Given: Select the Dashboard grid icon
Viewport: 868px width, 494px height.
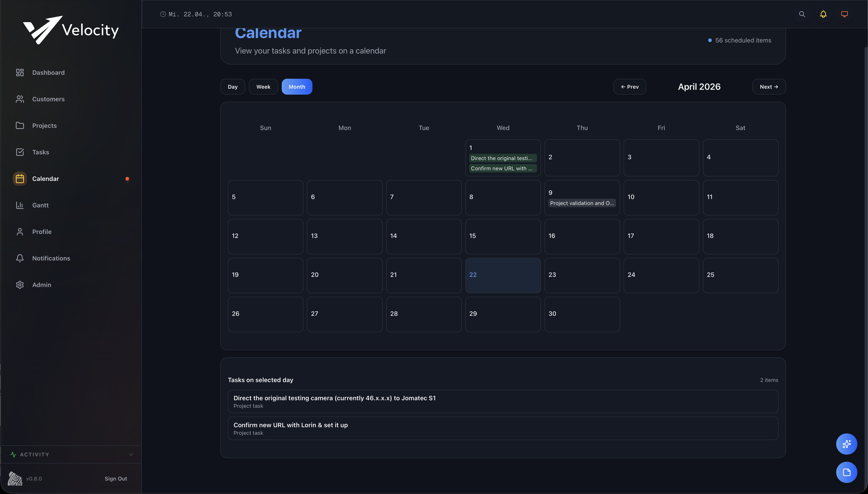Looking at the screenshot, I should click(x=20, y=72).
